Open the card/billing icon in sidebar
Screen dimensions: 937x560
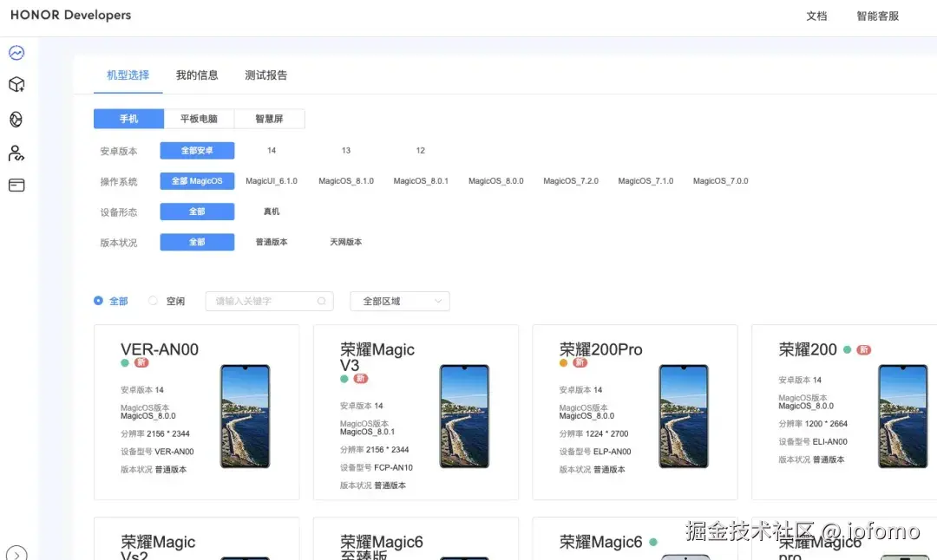coord(16,186)
